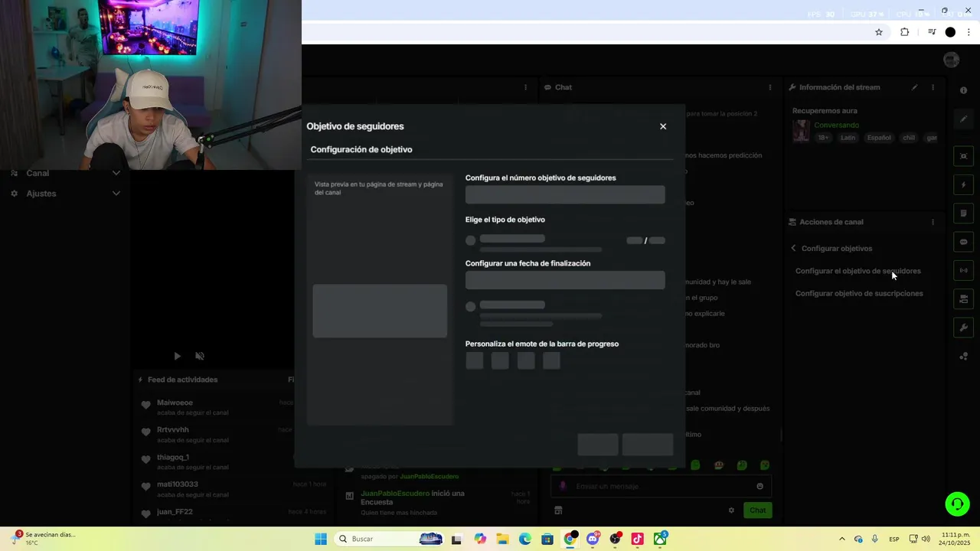Open Configurar objetivo de suscripciones

point(859,293)
